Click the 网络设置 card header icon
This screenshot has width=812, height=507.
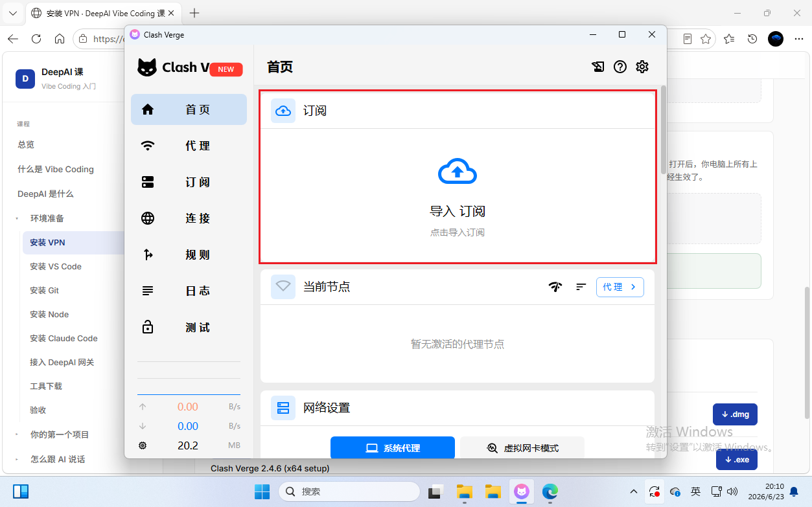tap(283, 408)
